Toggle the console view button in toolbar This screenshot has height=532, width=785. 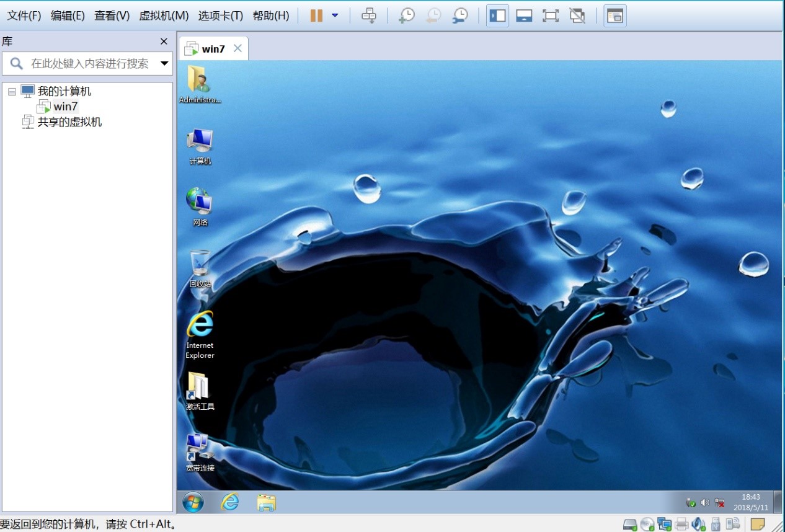pos(615,16)
